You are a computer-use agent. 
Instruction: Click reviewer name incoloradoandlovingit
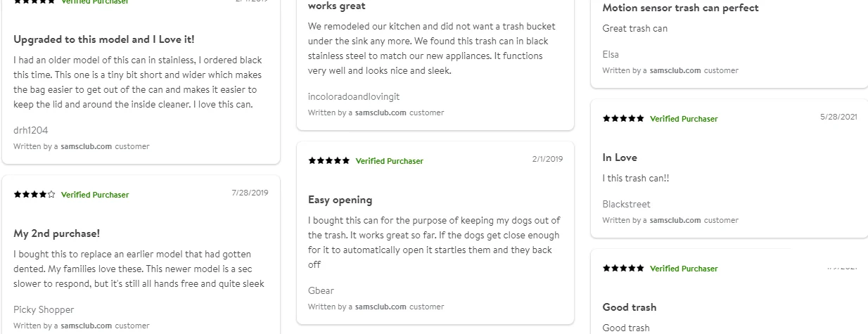point(354,96)
